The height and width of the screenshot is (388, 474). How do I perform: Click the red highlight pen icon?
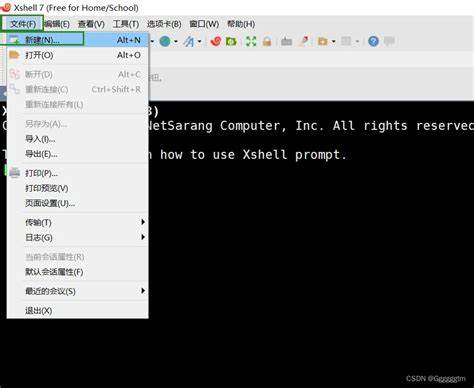click(x=304, y=41)
